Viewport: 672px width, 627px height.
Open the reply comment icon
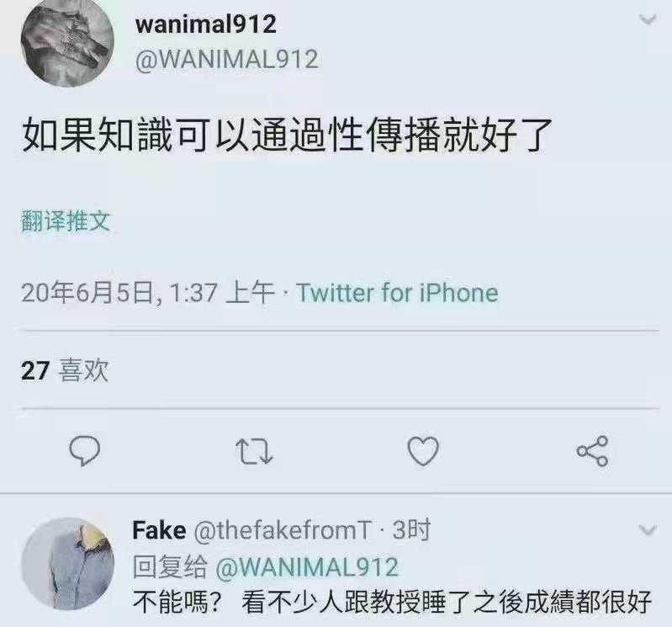point(85,451)
